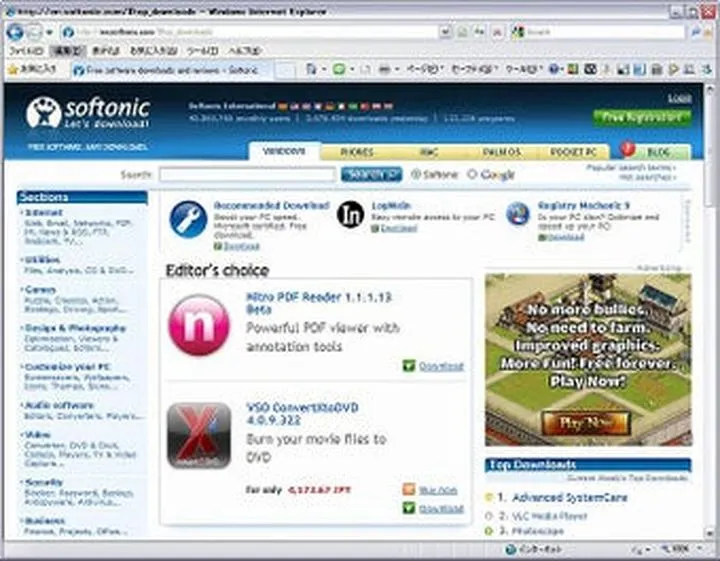This screenshot has height=561, width=720.
Task: Click the Softonic logo
Action: (x=88, y=113)
